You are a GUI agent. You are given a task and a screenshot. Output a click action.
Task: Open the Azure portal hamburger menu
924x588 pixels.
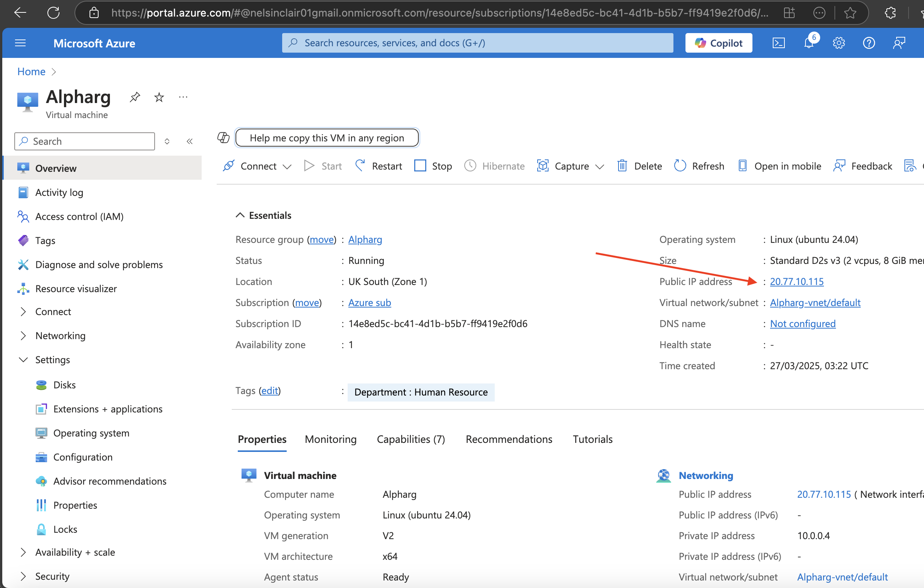[20, 43]
